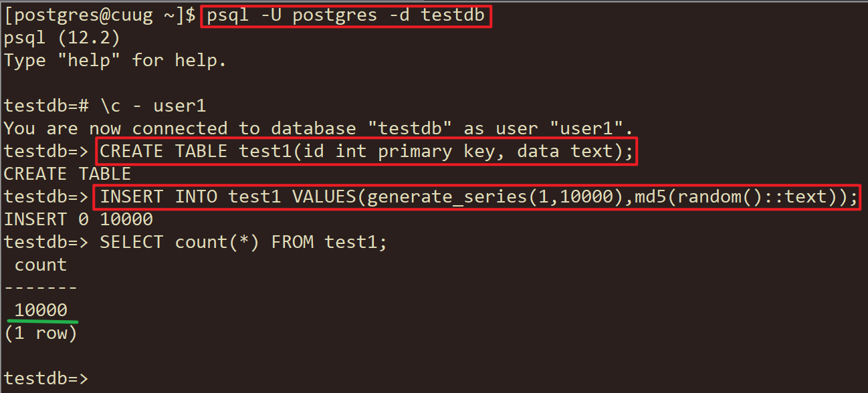The image size is (868, 393).
Task: Click the 'You are now connected' message
Action: click(x=318, y=129)
